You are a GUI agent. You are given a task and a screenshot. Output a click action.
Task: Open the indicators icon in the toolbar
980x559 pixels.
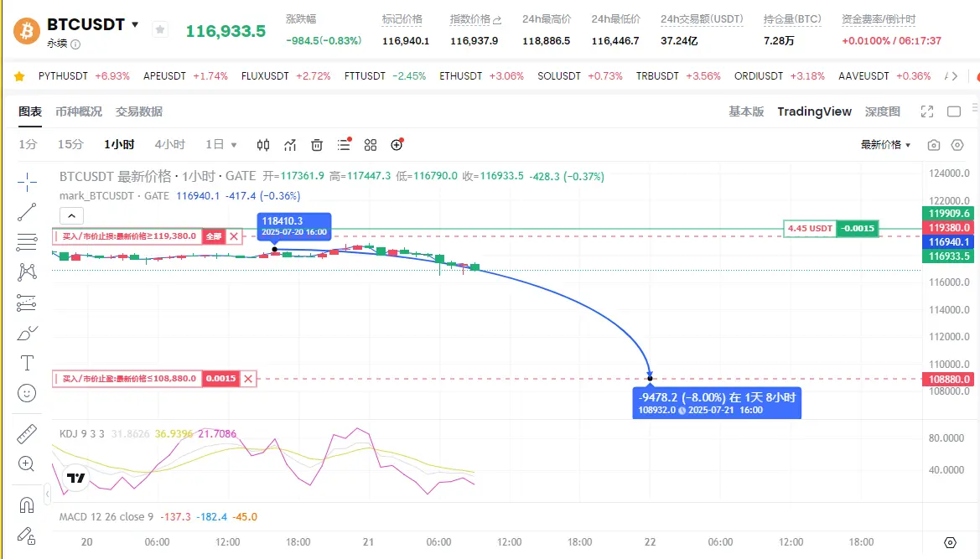point(290,145)
